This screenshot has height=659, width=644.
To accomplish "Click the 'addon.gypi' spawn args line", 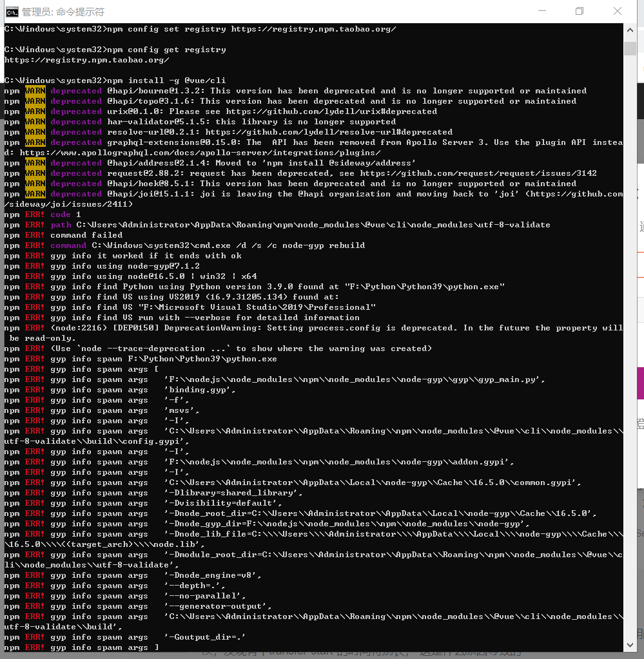I will 260,462.
